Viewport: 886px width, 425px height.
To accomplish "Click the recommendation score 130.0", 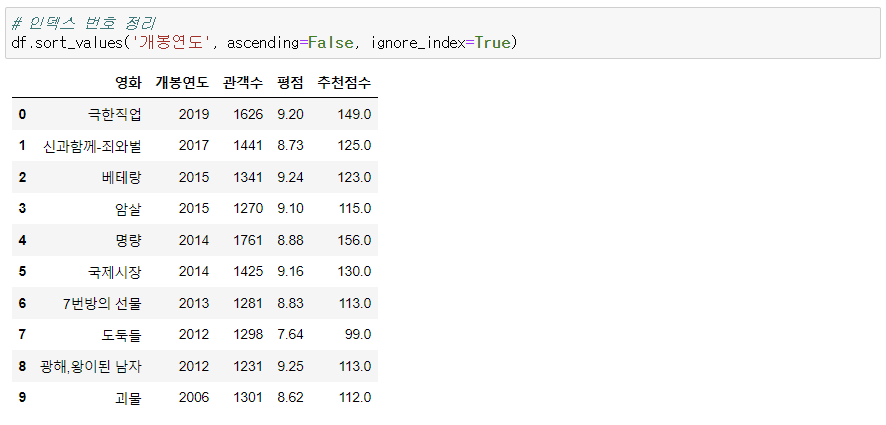I will [354, 272].
